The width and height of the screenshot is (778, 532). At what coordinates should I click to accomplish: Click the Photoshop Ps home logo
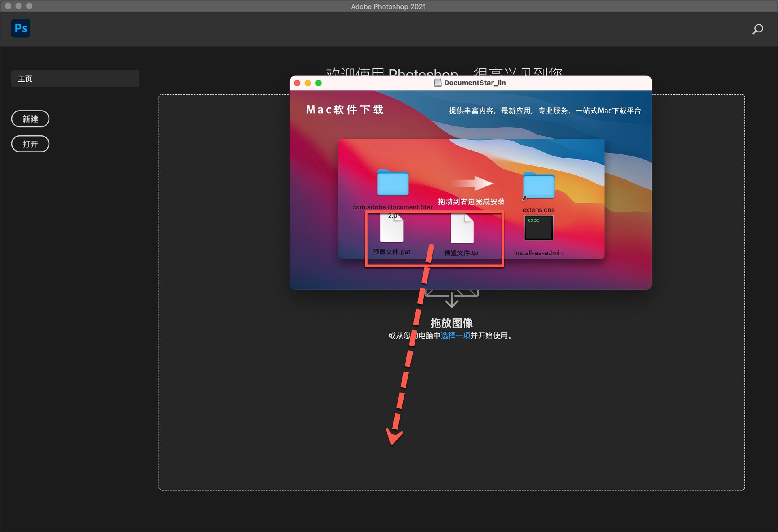point(21,28)
